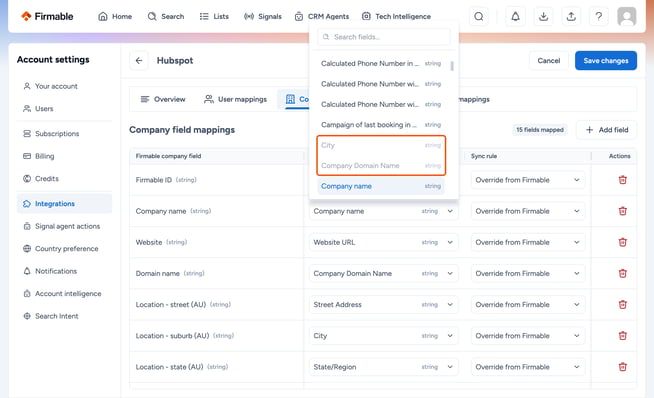Switch to the User mappings tab

(235, 99)
